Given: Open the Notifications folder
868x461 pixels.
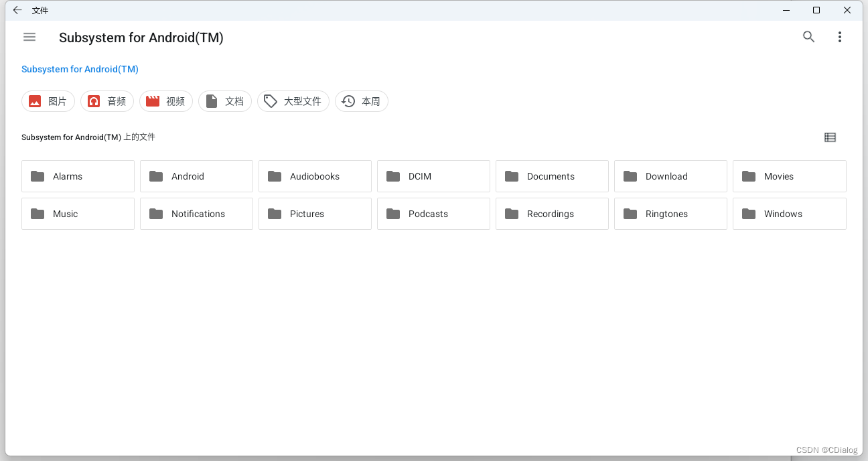Looking at the screenshot, I should pos(196,214).
